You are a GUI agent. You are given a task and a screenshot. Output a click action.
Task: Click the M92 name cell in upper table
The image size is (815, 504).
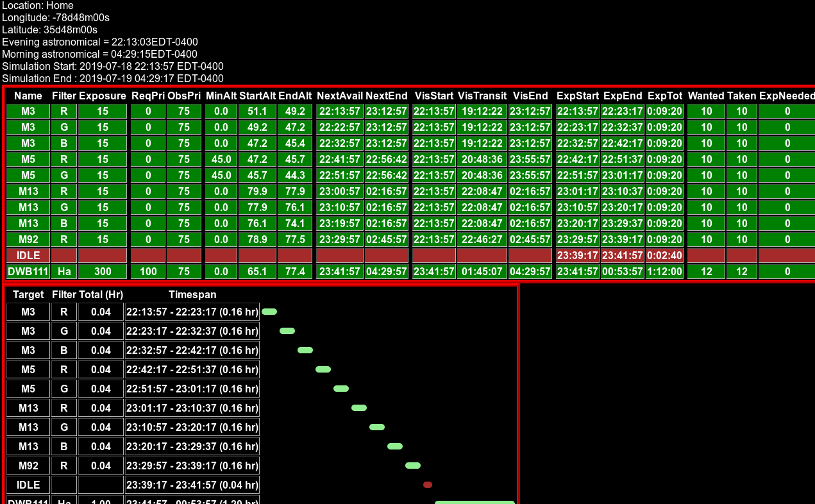[28, 239]
